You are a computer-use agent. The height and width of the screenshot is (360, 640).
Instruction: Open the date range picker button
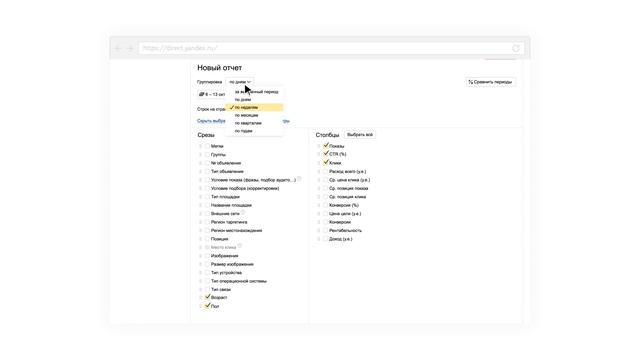(x=212, y=94)
